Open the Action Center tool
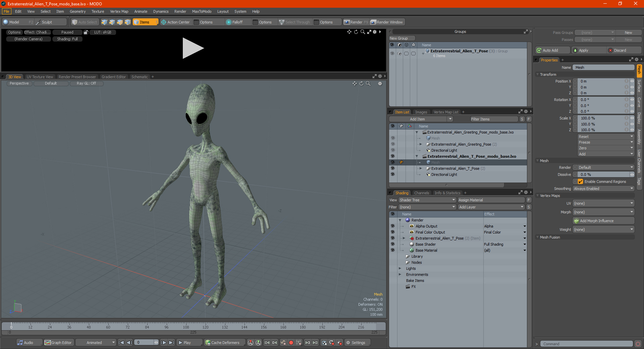 pos(175,22)
